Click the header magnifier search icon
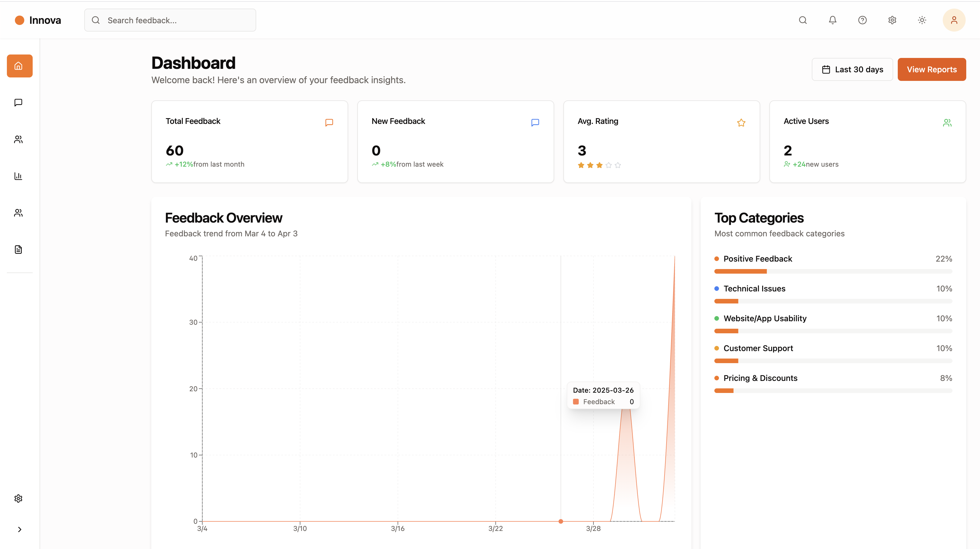The image size is (980, 549). pos(803,20)
